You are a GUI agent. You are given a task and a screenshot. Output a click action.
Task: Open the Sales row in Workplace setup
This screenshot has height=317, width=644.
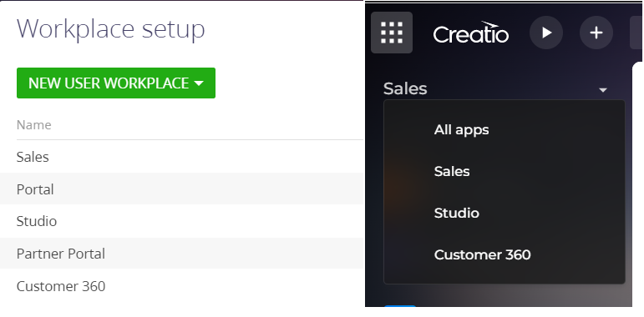coord(181,157)
